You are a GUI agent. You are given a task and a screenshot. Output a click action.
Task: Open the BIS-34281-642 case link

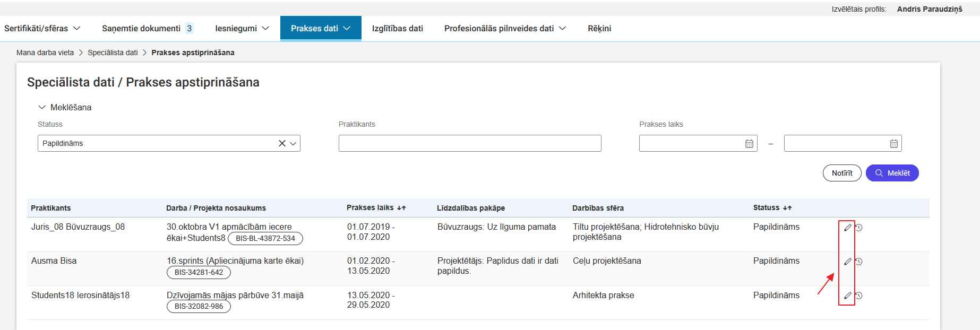199,272
